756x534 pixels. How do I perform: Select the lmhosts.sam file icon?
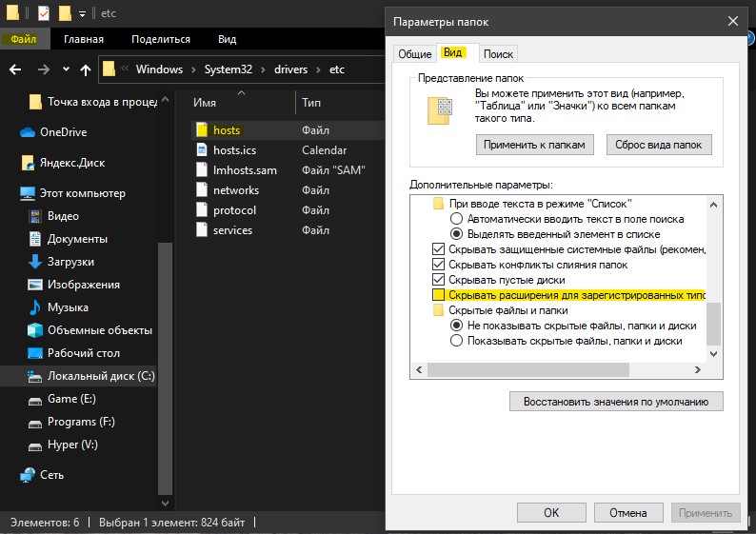(202, 170)
